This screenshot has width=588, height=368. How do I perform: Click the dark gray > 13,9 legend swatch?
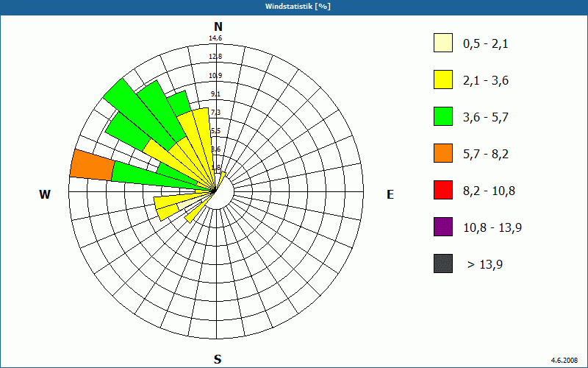(443, 263)
